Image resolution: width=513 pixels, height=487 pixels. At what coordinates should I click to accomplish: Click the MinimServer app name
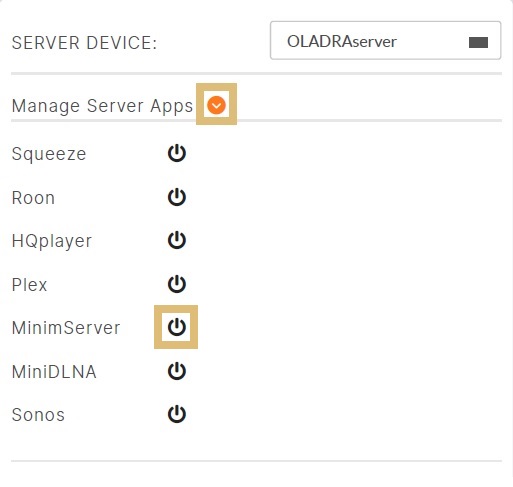66,328
